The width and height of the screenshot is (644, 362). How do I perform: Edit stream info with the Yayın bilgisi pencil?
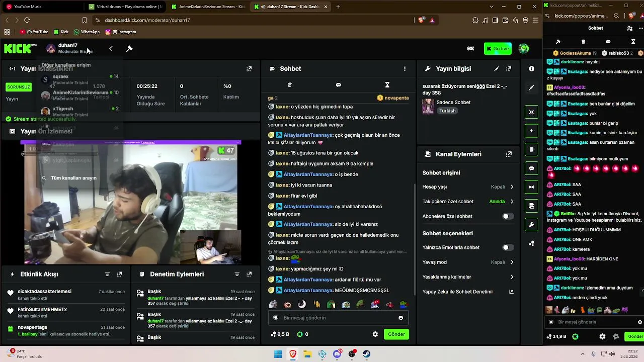click(x=497, y=69)
